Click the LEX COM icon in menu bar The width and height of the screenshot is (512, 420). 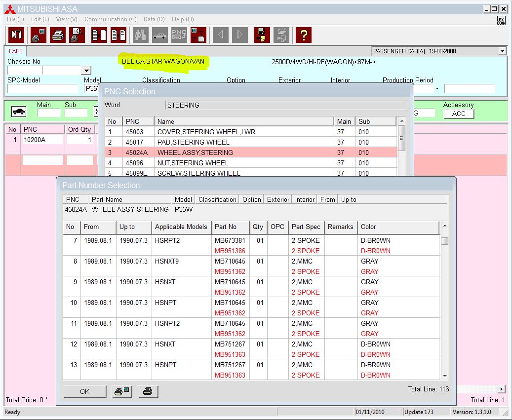click(x=501, y=20)
